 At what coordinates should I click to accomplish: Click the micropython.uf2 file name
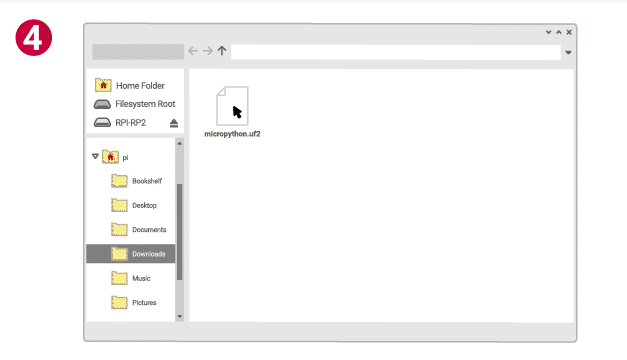click(232, 134)
